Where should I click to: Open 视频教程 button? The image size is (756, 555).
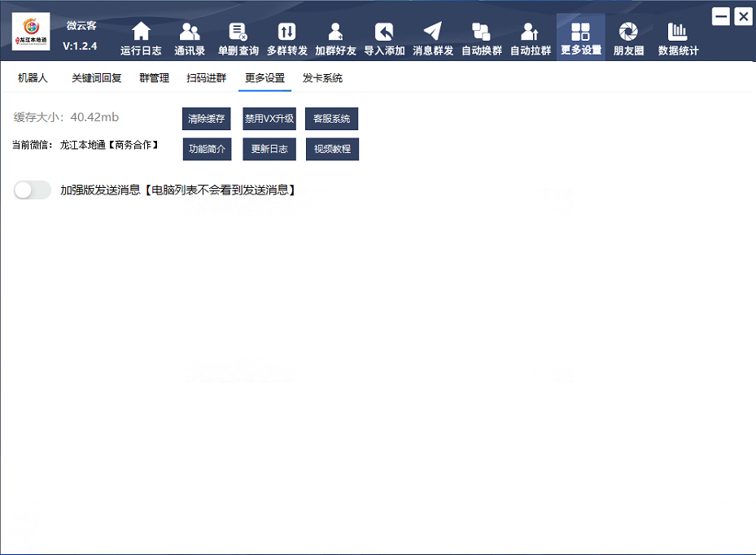(x=332, y=150)
